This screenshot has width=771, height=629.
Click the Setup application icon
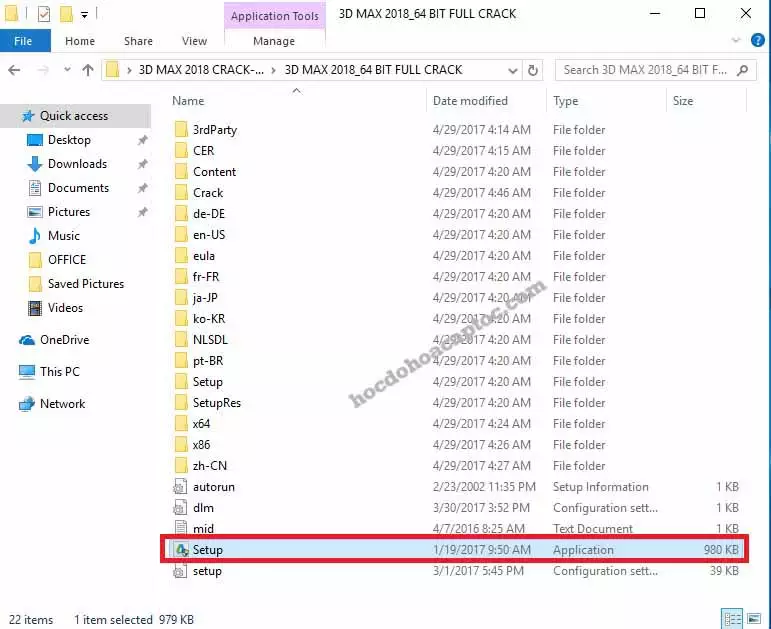point(181,550)
